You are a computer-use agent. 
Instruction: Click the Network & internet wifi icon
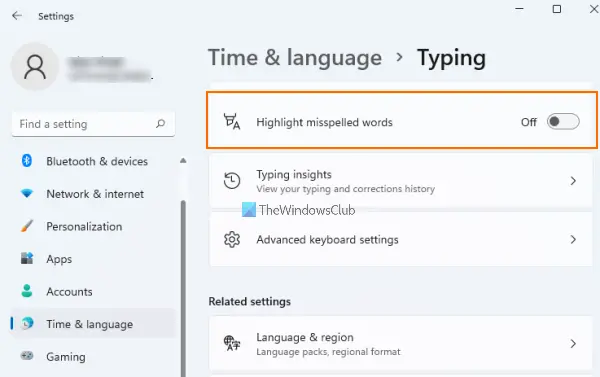pos(27,194)
